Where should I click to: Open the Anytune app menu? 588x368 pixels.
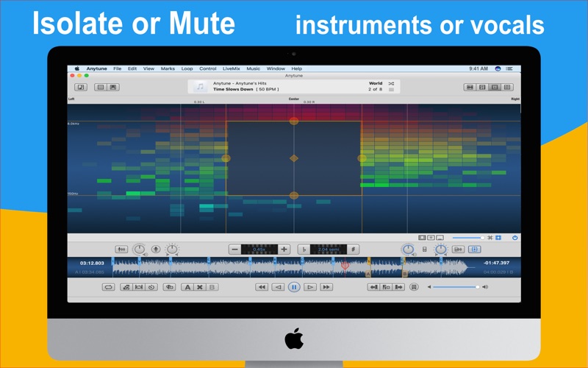point(97,68)
